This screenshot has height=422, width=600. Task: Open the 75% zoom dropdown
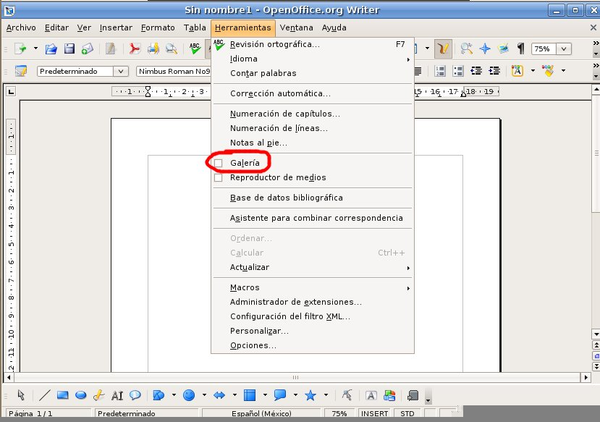click(x=561, y=48)
